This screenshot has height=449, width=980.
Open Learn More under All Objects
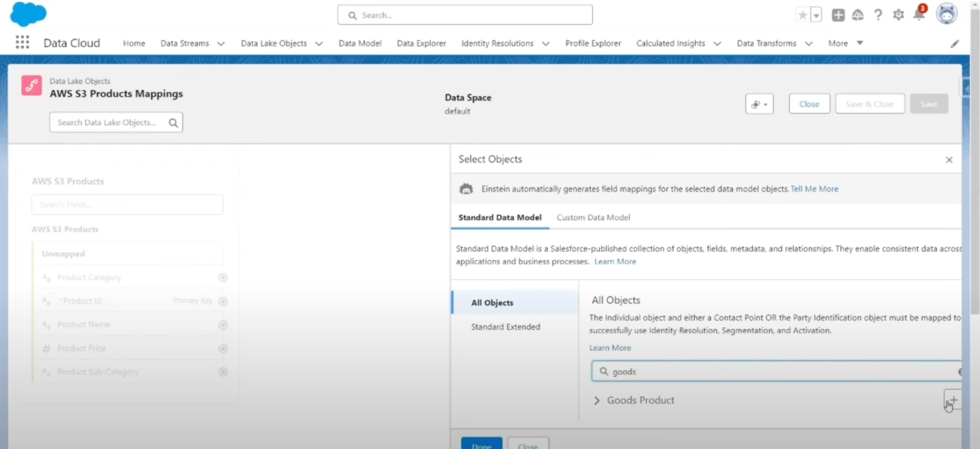610,348
